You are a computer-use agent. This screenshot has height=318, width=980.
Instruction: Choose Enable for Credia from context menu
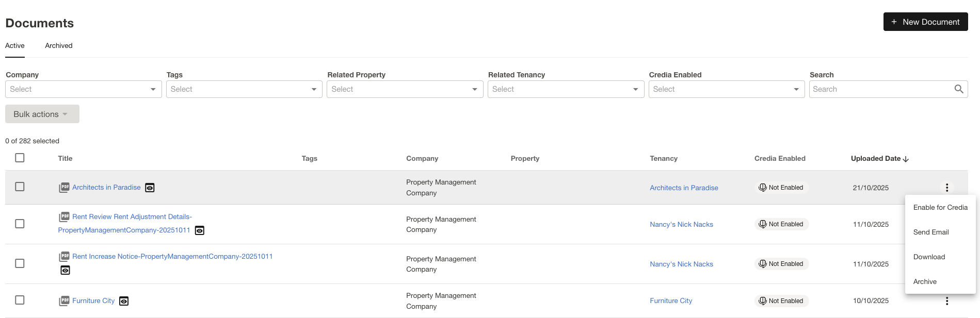click(x=940, y=208)
